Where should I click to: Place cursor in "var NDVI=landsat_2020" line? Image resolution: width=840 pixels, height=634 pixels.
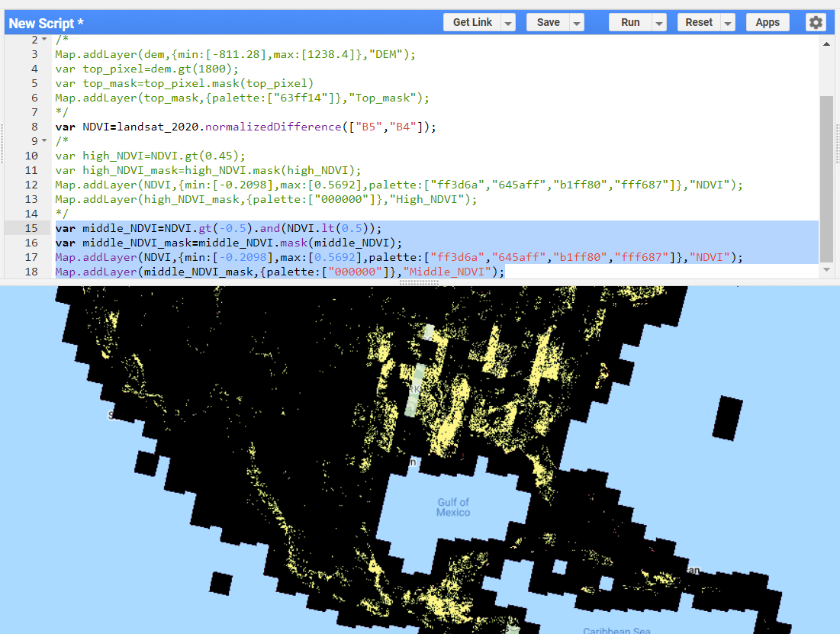(x=246, y=127)
